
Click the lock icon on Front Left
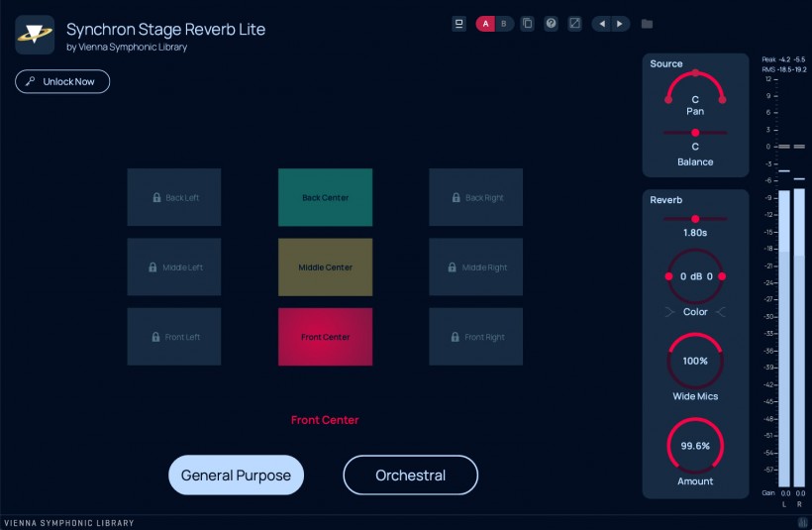pyautogui.click(x=155, y=337)
